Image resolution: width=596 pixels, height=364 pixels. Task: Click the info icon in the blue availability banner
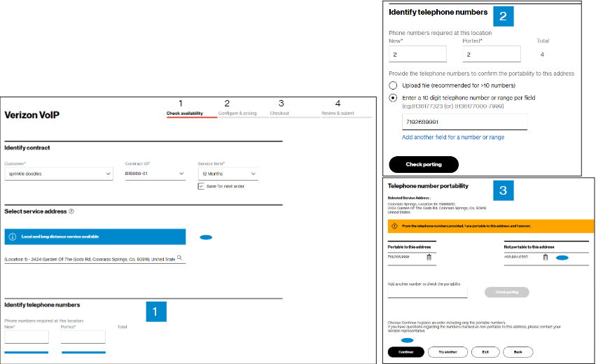click(13, 237)
